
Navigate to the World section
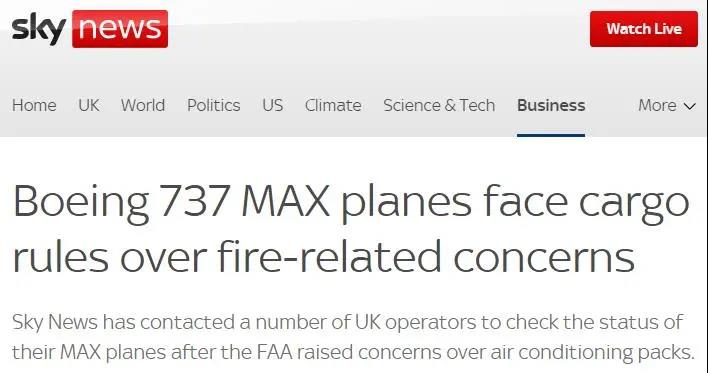click(x=143, y=105)
